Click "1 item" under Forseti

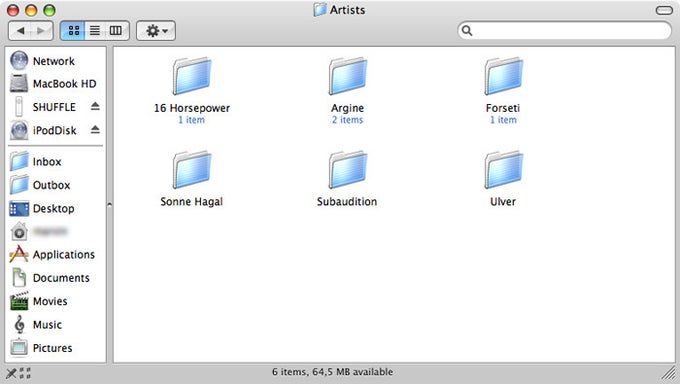503,120
